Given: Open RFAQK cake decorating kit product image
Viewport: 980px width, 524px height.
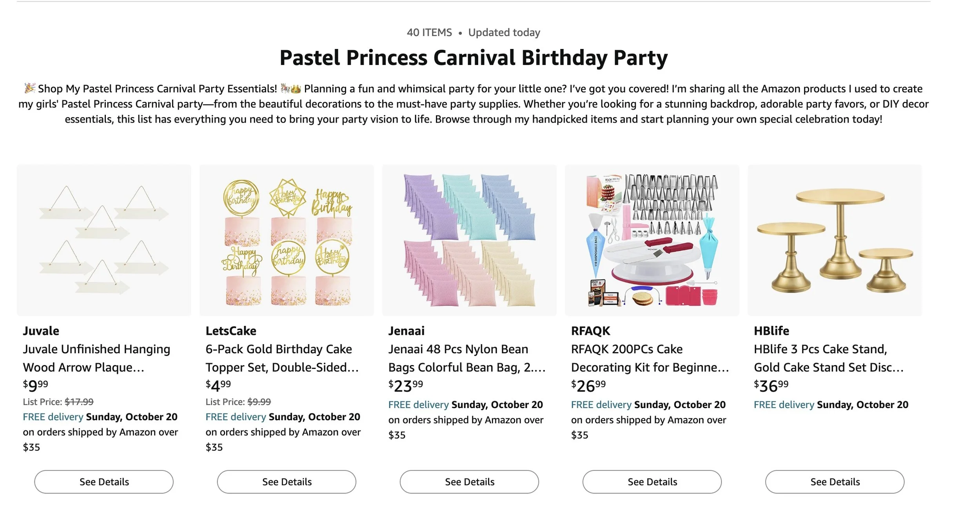Looking at the screenshot, I should pos(652,240).
